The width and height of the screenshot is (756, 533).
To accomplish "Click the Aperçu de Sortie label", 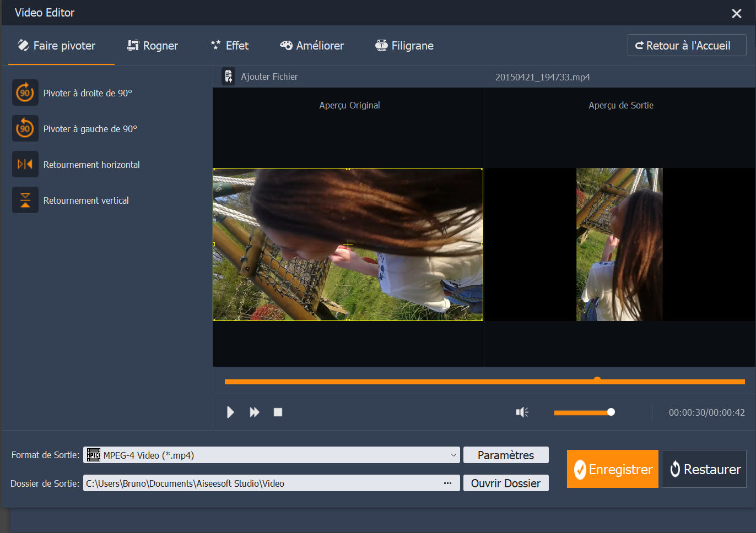I will coord(621,105).
